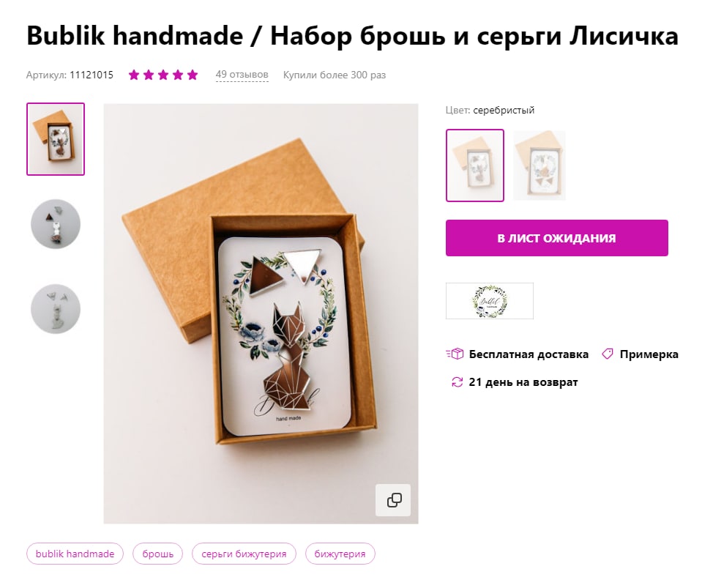
Task: Click the Примерка label
Action: click(x=649, y=354)
